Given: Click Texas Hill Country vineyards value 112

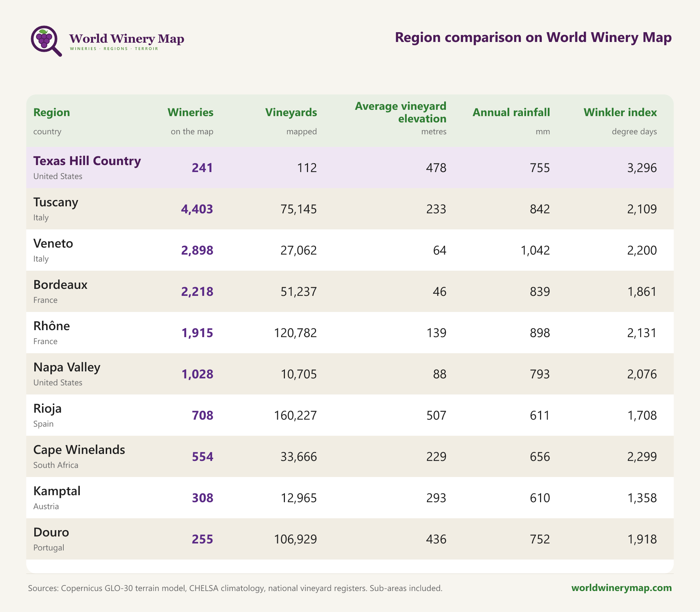Looking at the screenshot, I should (x=307, y=168).
